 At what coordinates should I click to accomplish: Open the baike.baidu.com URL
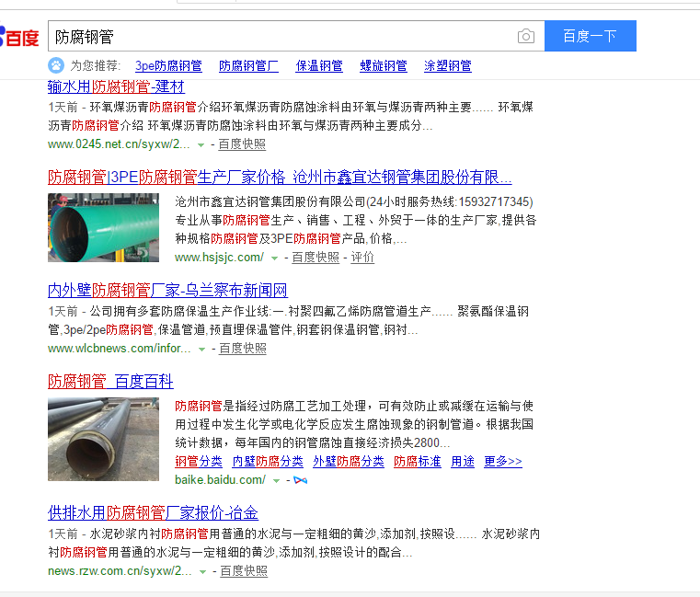220,480
